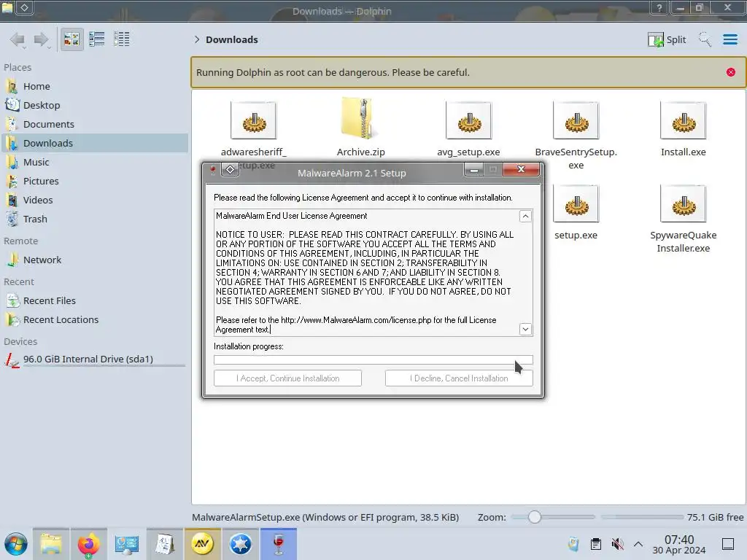Click the free space bar in status bar
747x560 pixels.
(642, 517)
